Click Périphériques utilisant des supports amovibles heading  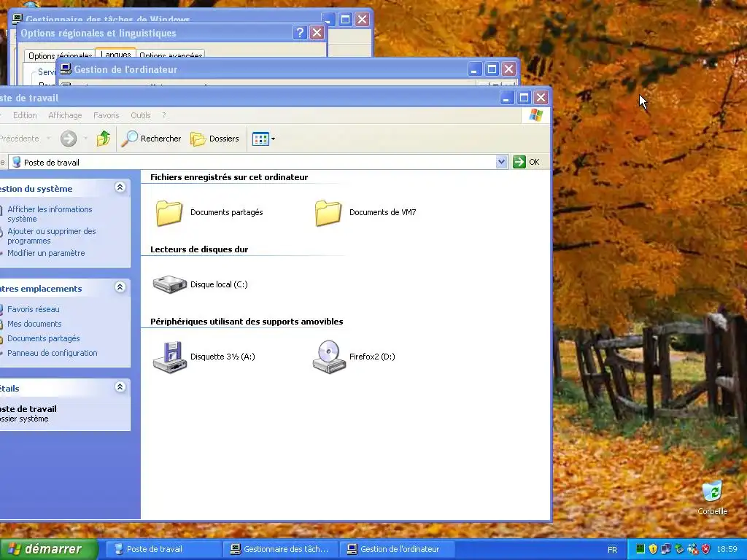247,322
